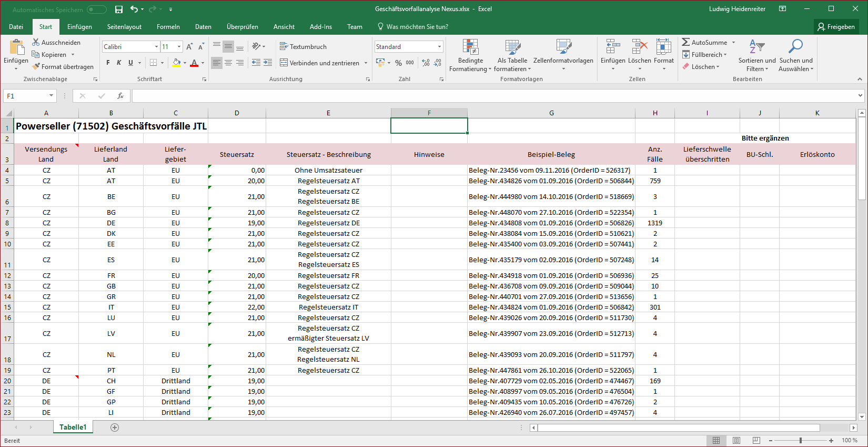Switch to Seitenlayout ribbon tab
The height and width of the screenshot is (447, 868).
(124, 27)
